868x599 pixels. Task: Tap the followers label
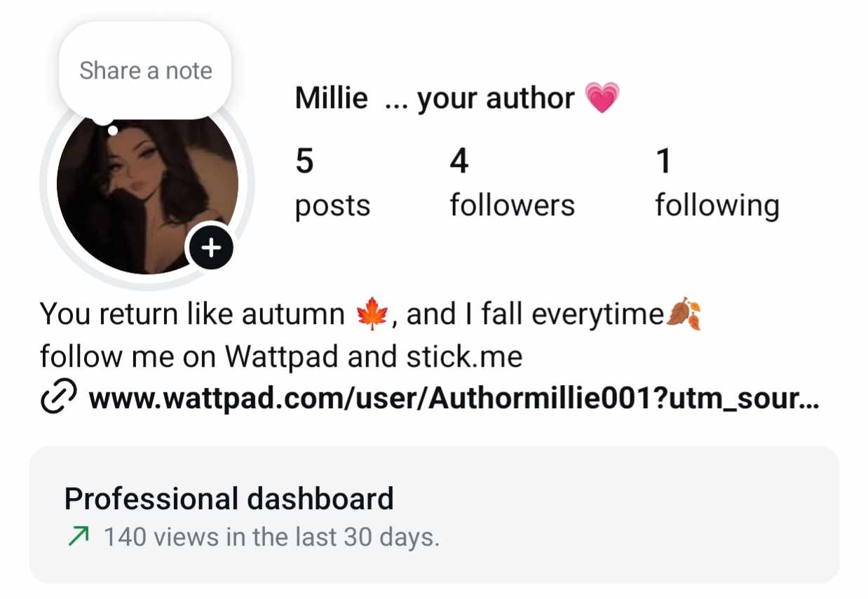pos(513,206)
